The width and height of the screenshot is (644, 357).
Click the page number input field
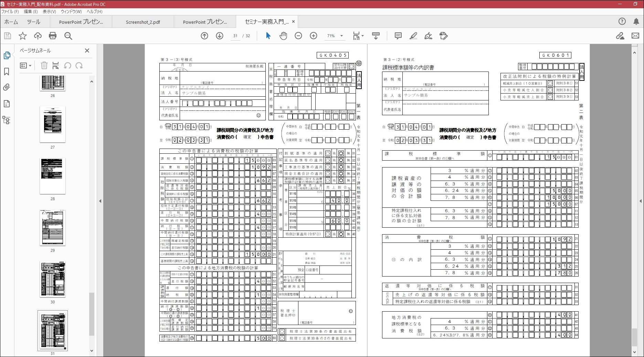pyautogui.click(x=235, y=36)
